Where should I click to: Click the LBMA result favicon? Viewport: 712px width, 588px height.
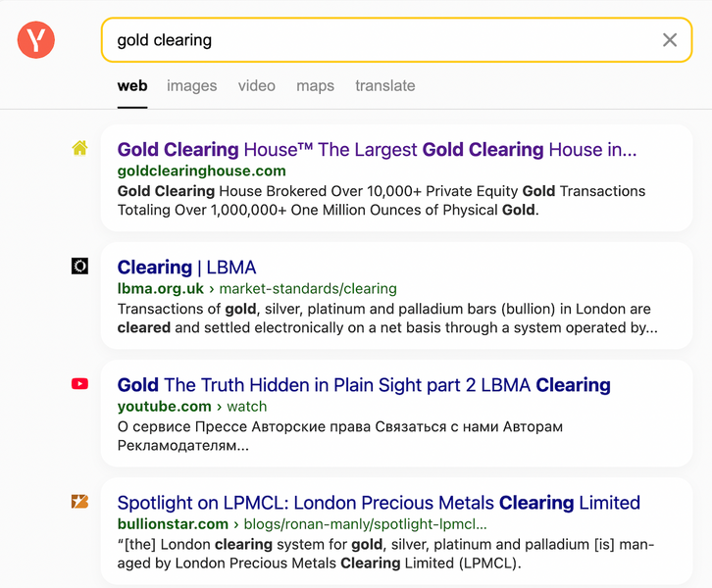79,266
